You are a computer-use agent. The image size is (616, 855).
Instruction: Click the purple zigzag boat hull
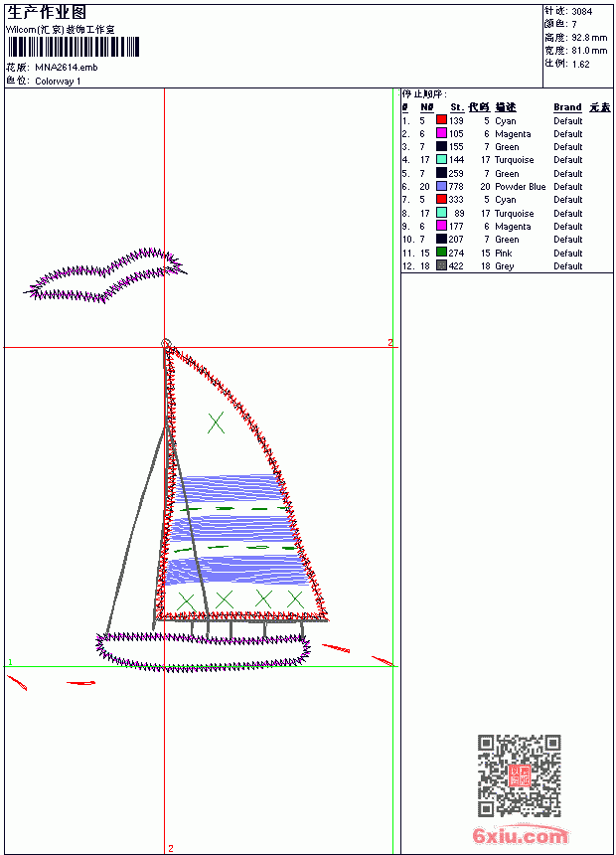click(204, 651)
